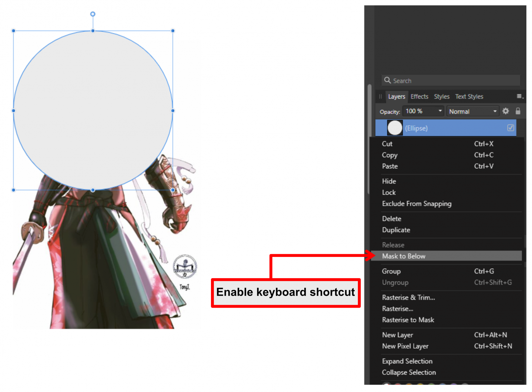
Task: Switch to the Layers tab
Action: tap(397, 96)
